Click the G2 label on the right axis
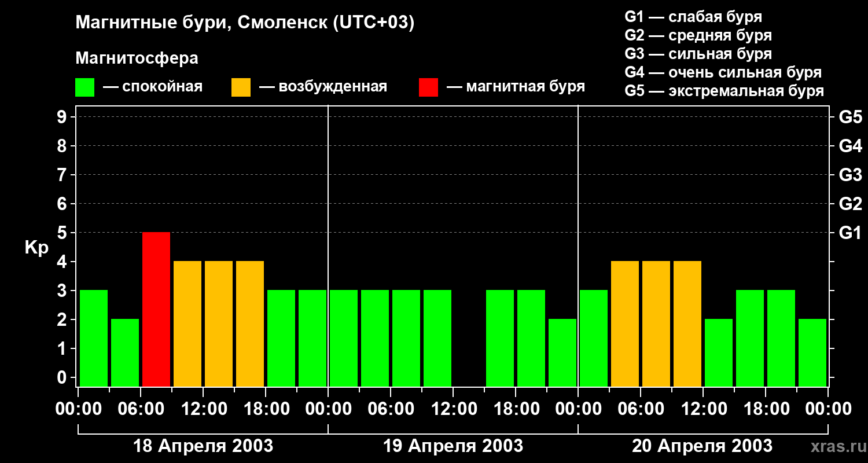This screenshot has width=868, height=463. pos(850,204)
